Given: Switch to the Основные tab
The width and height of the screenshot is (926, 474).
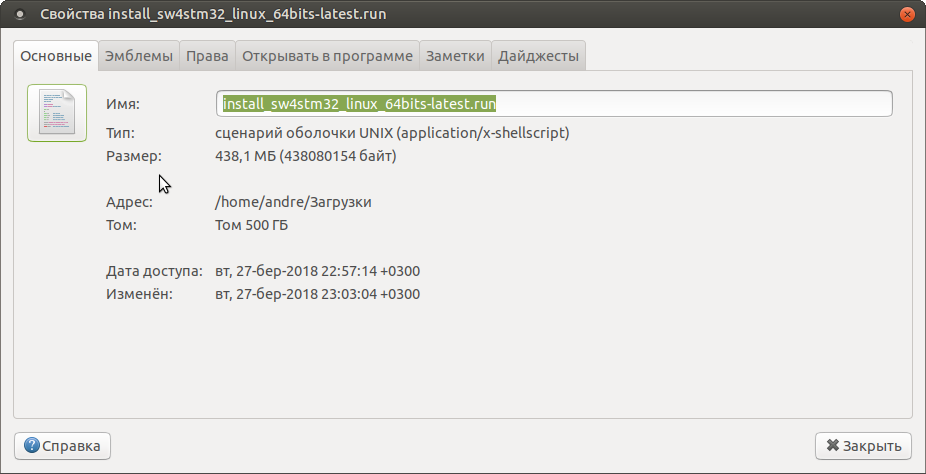Looking at the screenshot, I should [56, 56].
